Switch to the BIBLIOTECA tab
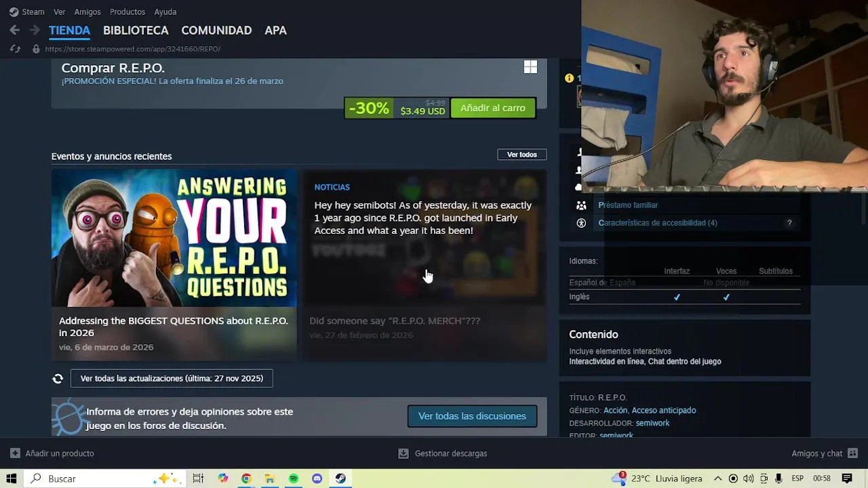This screenshot has height=488, width=868. (136, 30)
